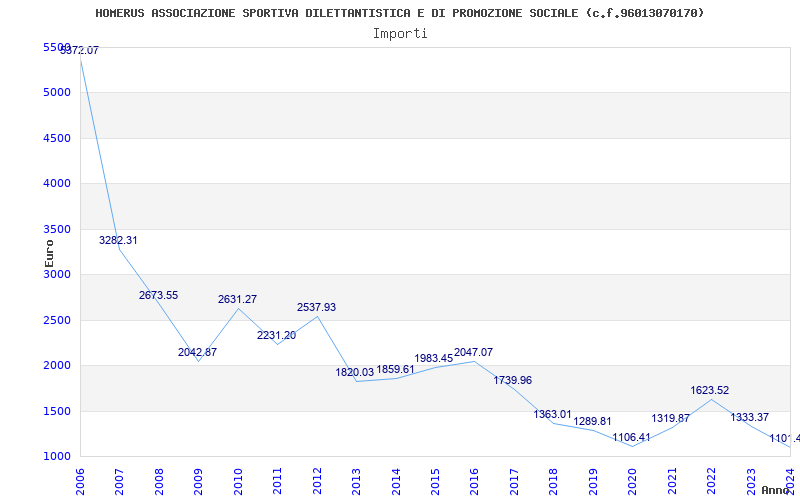Image resolution: width=800 pixels, height=500 pixels.
Task: Click the 2013 year axis label
Action: click(356, 482)
